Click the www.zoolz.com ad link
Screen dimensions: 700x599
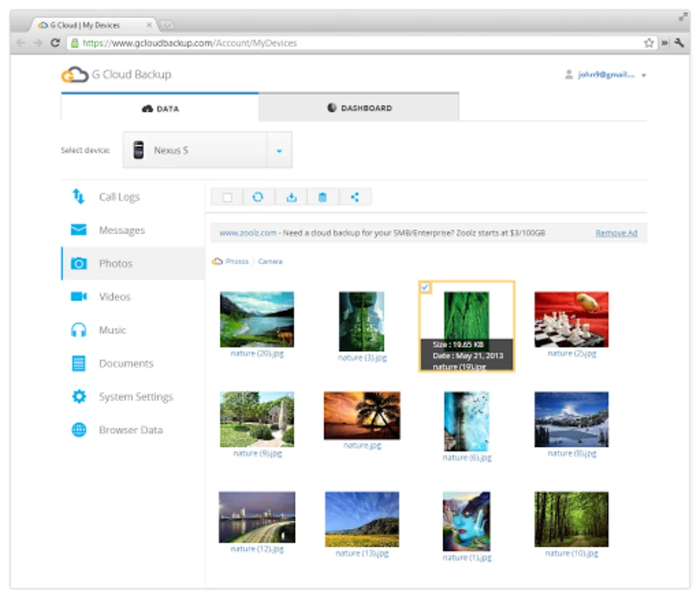[x=248, y=233]
